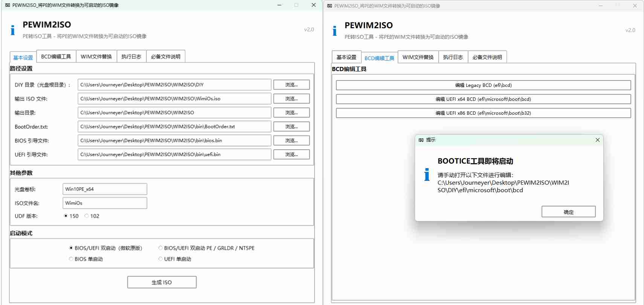644x305 pixels.
Task: Click the ISO app icon in left title bar
Action: pos(8,5)
